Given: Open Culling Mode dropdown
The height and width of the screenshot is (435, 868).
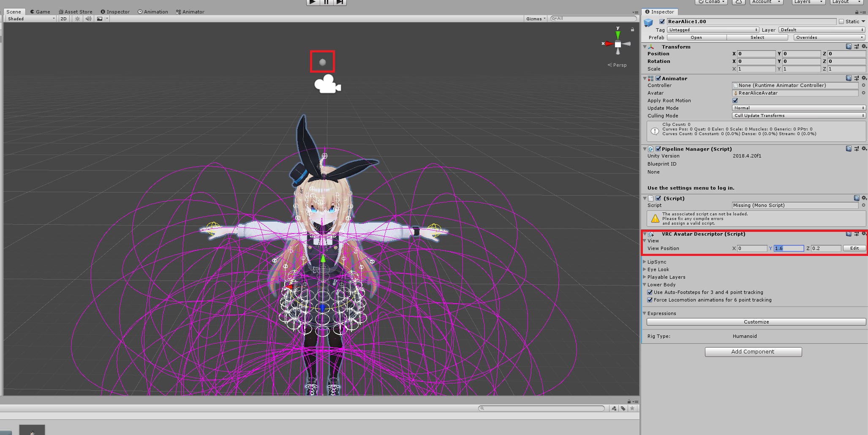Looking at the screenshot, I should pos(799,116).
